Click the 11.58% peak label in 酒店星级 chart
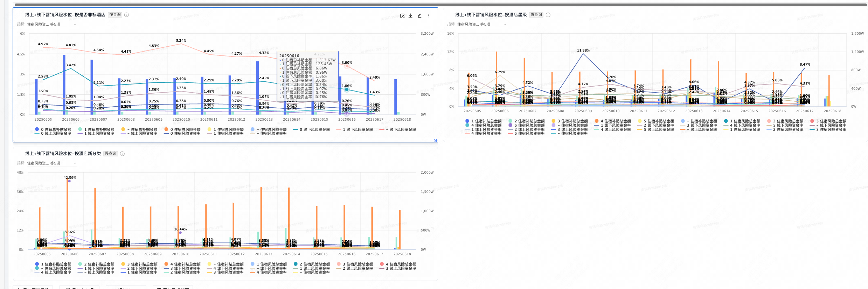 coord(583,51)
